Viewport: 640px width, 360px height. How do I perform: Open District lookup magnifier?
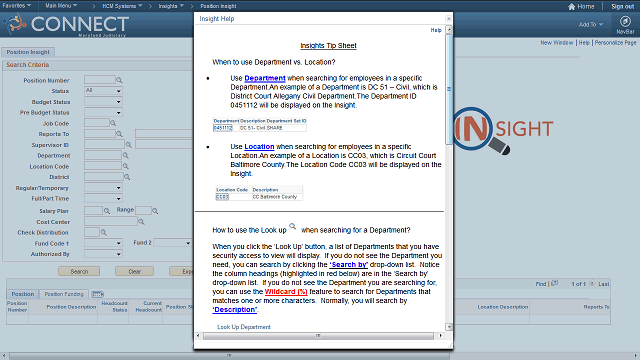click(127, 177)
